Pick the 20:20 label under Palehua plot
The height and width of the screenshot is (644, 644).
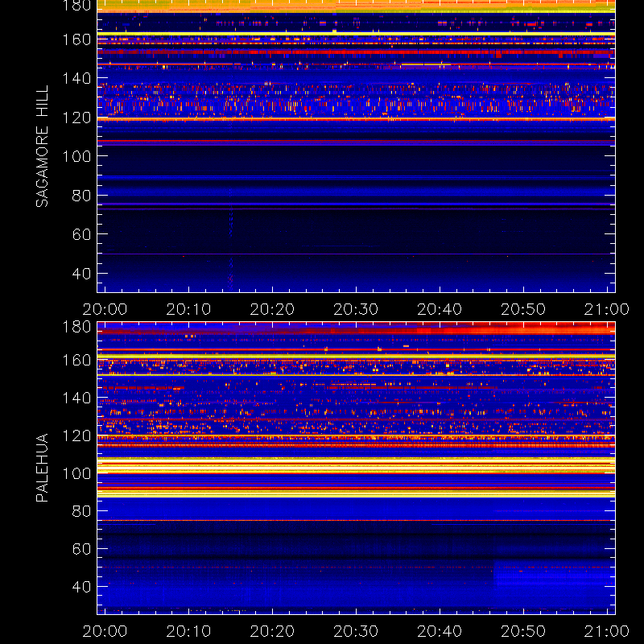point(272,631)
